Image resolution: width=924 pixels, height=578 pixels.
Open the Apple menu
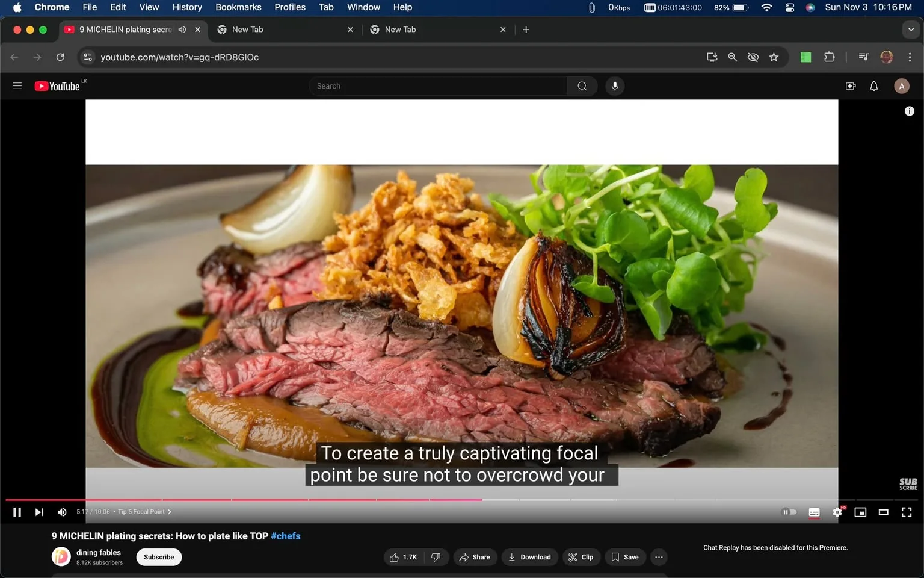[x=17, y=7]
